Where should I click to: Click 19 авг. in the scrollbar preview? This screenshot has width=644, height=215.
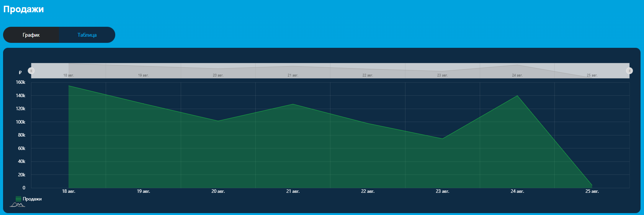[143, 75]
